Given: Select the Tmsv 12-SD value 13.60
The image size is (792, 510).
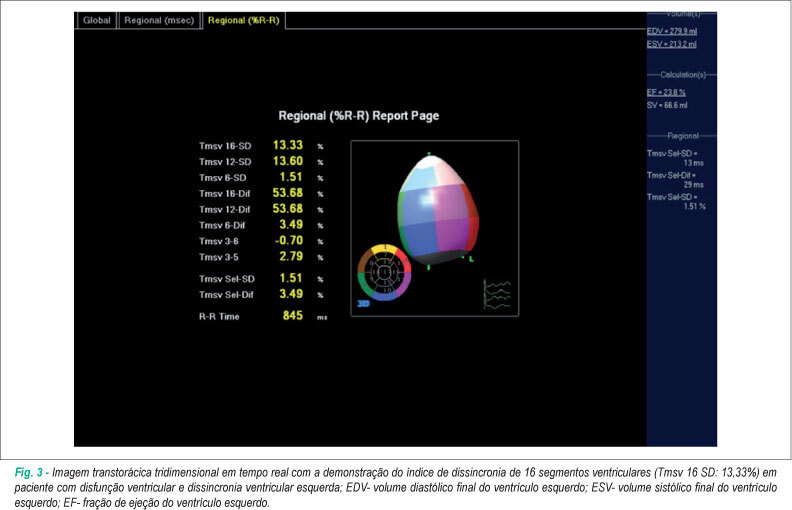Looking at the screenshot, I should pos(288,161).
